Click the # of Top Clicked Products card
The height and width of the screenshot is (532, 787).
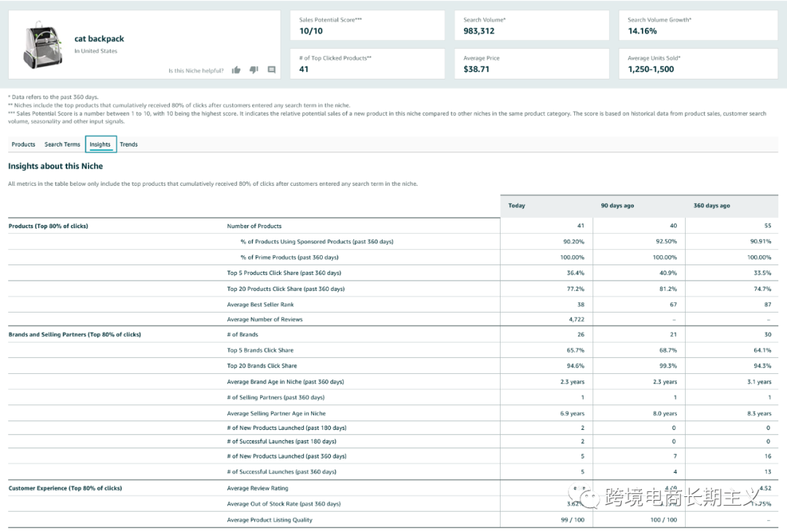[367, 64]
